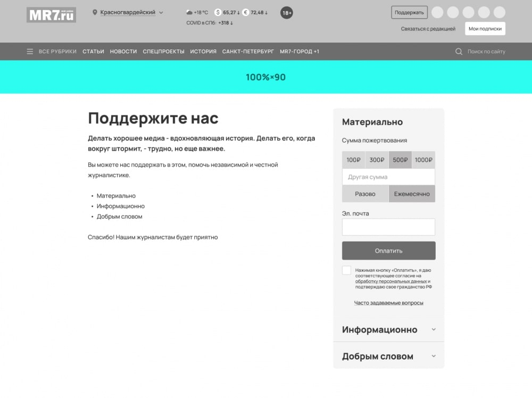Go to САНКТ-ПЕТЕРБУРГ section
The width and height of the screenshot is (532, 398).
tap(248, 52)
